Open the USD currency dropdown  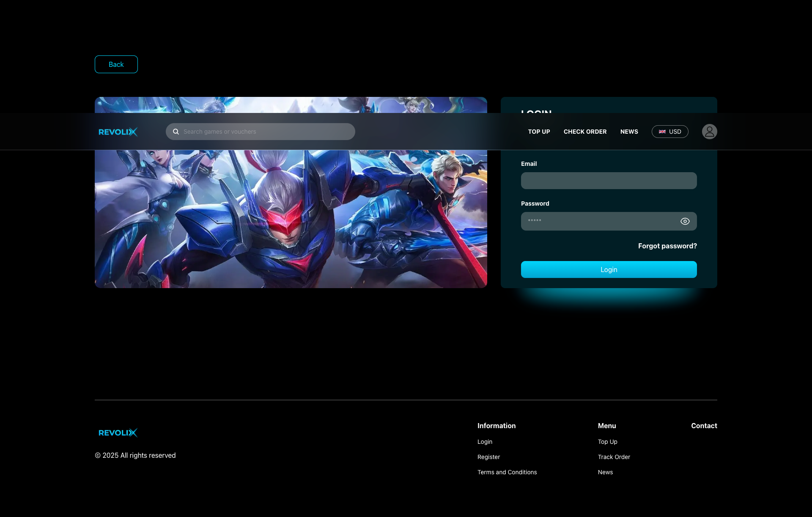(x=670, y=132)
